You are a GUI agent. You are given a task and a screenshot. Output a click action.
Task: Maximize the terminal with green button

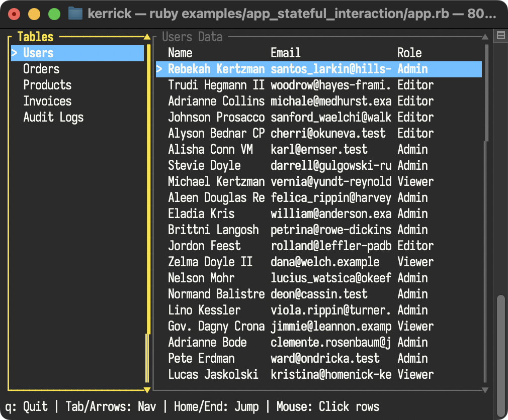(x=54, y=14)
